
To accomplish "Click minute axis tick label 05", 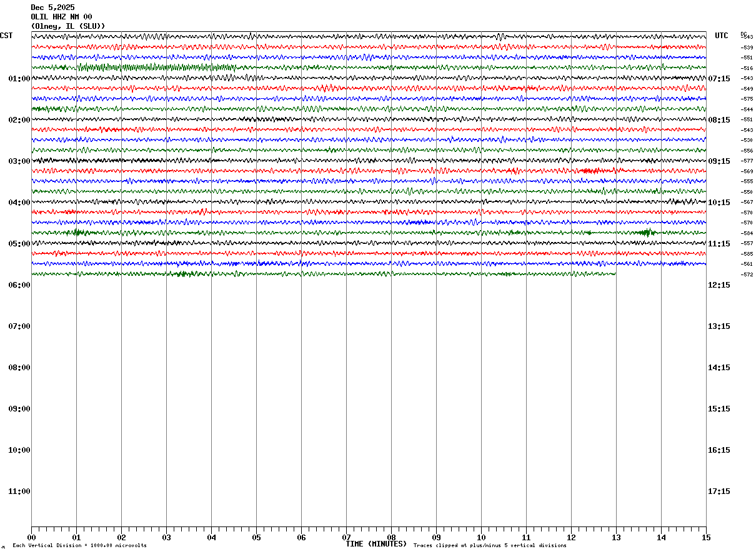I will click(x=256, y=538).
